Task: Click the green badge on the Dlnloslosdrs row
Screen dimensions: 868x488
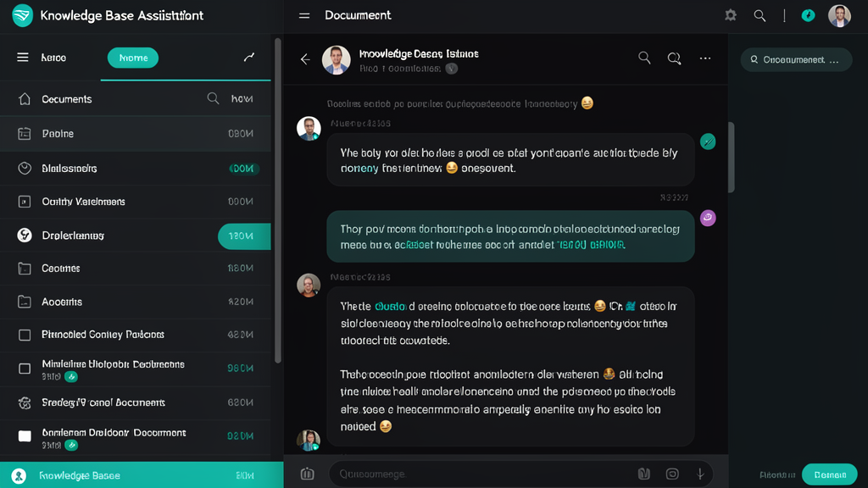Action: click(243, 169)
